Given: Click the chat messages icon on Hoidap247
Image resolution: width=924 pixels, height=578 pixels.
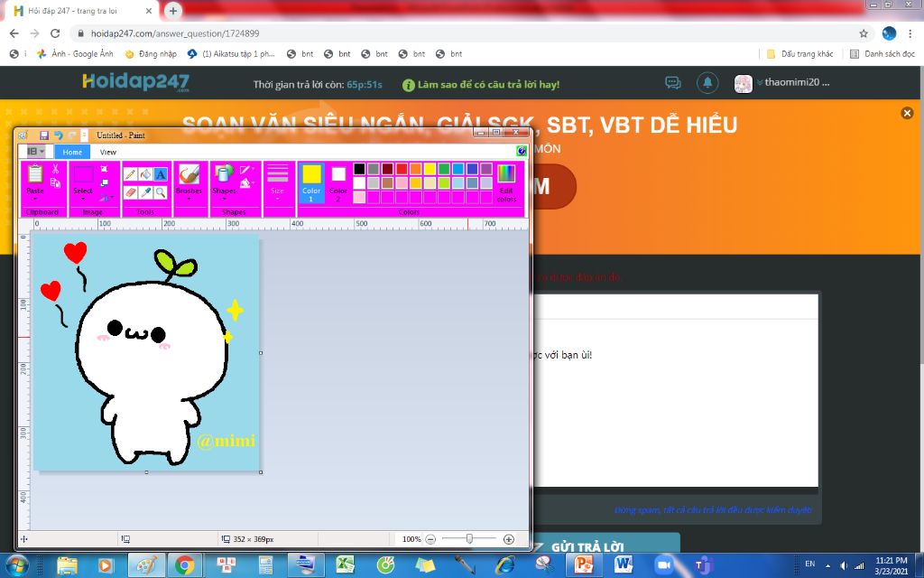Looking at the screenshot, I should tap(673, 82).
